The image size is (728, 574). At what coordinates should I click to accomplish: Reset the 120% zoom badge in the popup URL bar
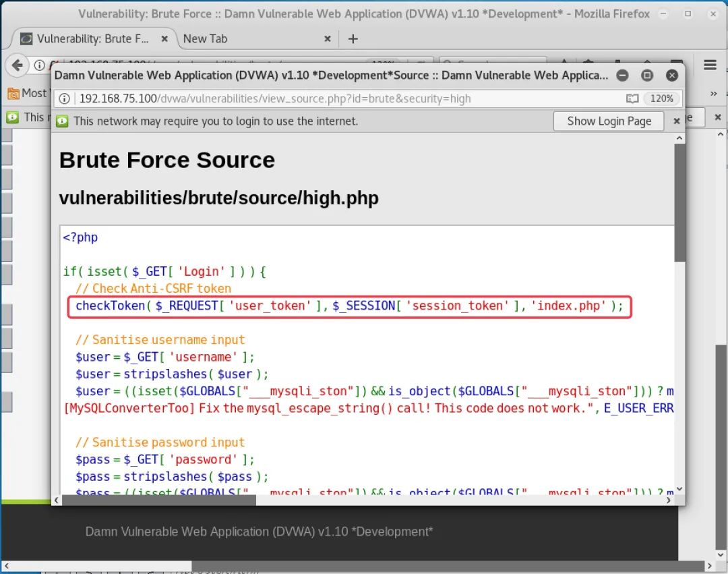tap(662, 98)
